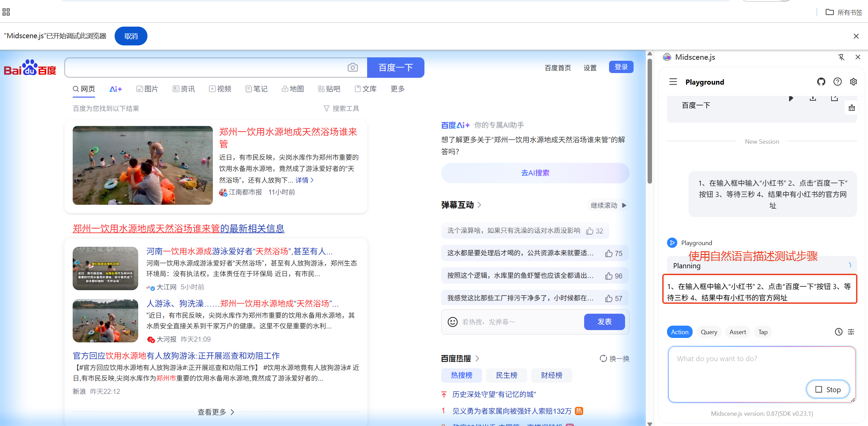This screenshot has height=426, width=868.
Task: Open the Midscene settings gear icon
Action: pyautogui.click(x=853, y=82)
